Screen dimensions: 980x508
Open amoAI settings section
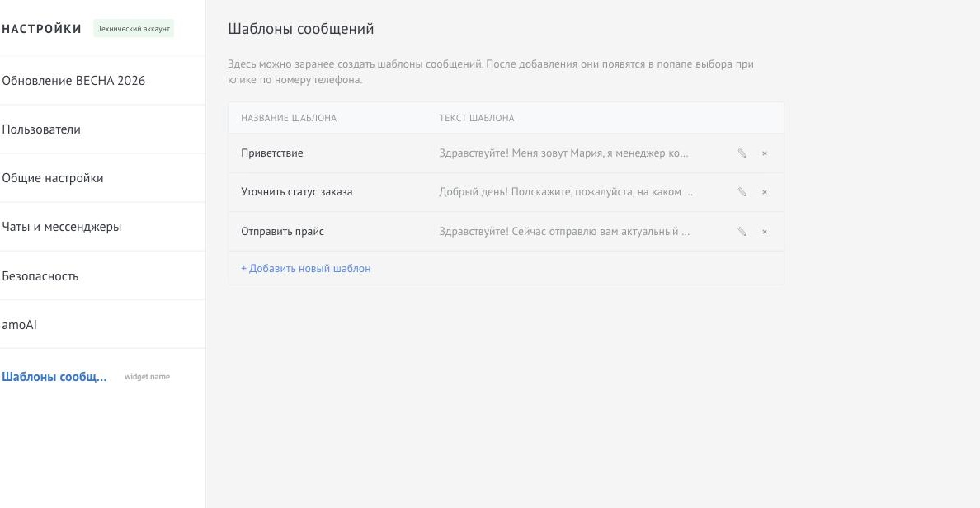point(19,324)
